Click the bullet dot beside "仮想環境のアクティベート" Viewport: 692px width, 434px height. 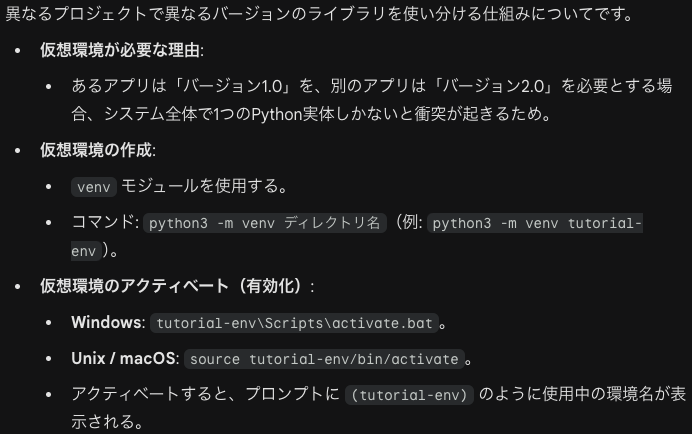click(18, 288)
